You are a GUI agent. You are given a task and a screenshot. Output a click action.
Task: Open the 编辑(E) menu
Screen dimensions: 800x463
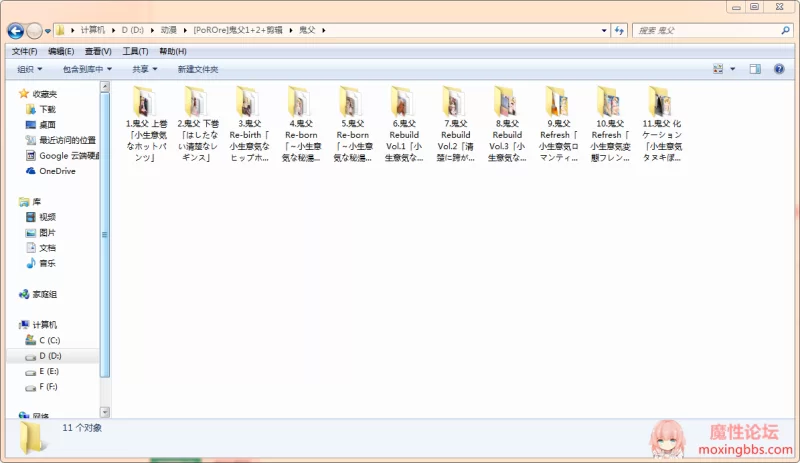[61, 52]
